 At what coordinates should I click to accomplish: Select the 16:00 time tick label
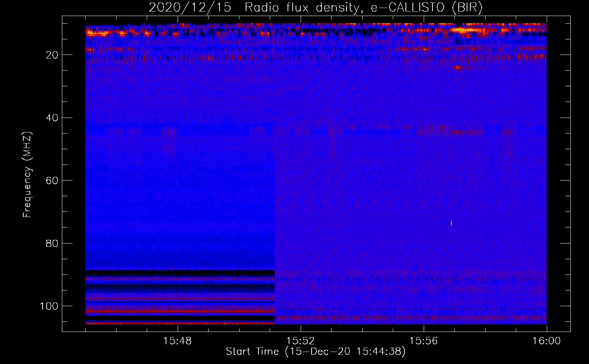coord(546,341)
